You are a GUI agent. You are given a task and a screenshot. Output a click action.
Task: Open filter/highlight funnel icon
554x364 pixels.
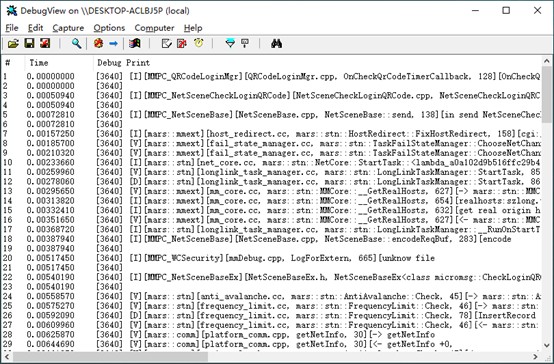click(x=230, y=43)
